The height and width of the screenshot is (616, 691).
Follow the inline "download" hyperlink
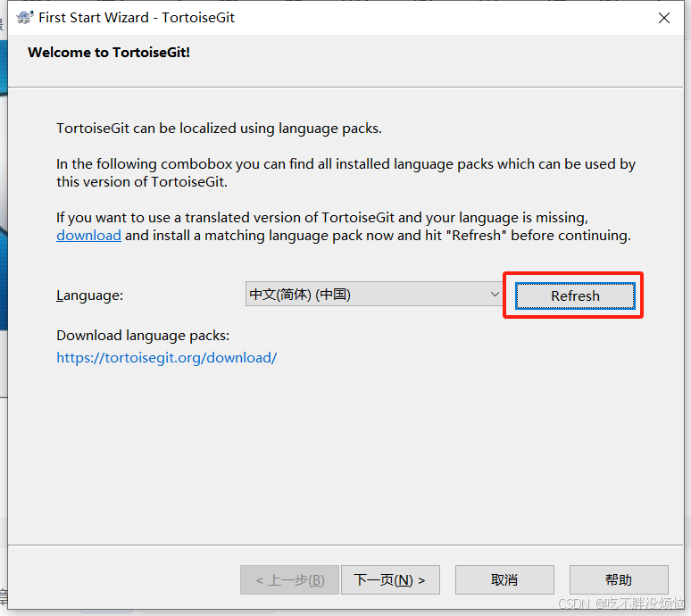(x=88, y=236)
